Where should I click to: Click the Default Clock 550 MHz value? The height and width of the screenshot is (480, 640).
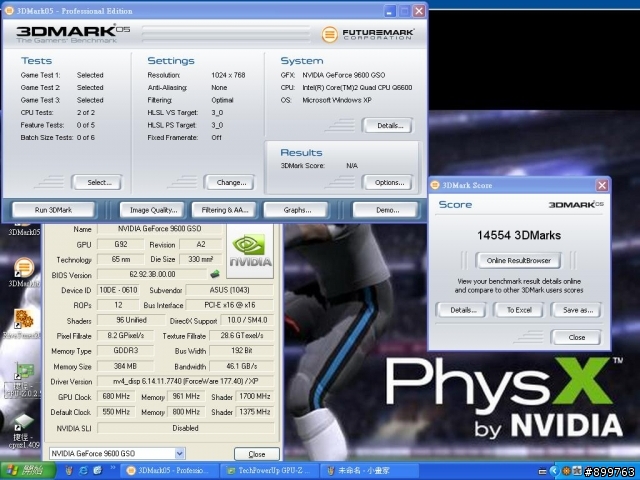pyautogui.click(x=116, y=412)
